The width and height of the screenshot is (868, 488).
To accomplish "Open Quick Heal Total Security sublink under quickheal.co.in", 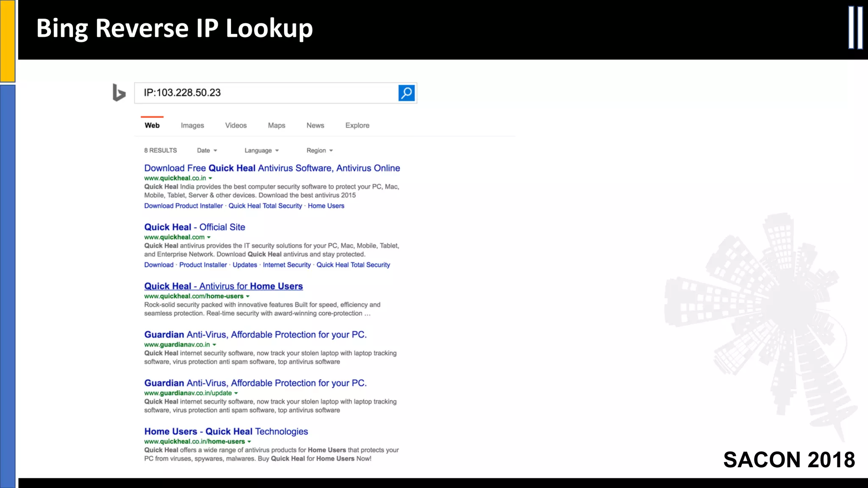I will pyautogui.click(x=265, y=206).
